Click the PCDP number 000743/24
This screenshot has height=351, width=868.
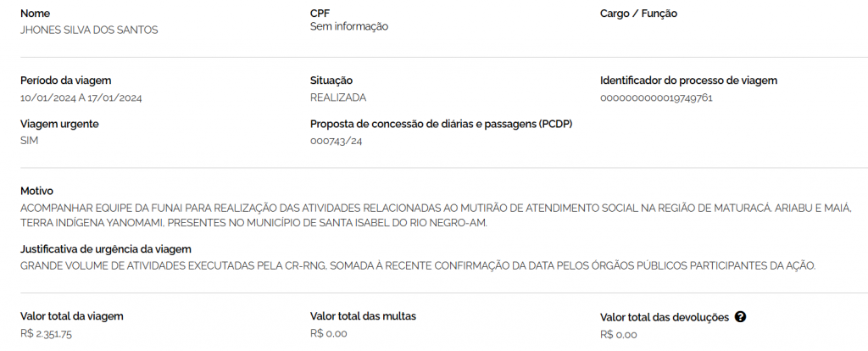[337, 141]
